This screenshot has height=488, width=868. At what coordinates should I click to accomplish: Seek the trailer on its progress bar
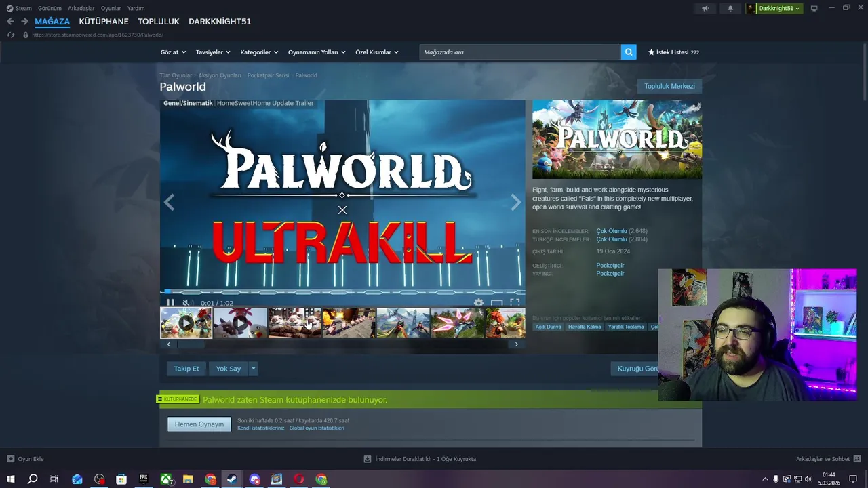click(x=342, y=292)
